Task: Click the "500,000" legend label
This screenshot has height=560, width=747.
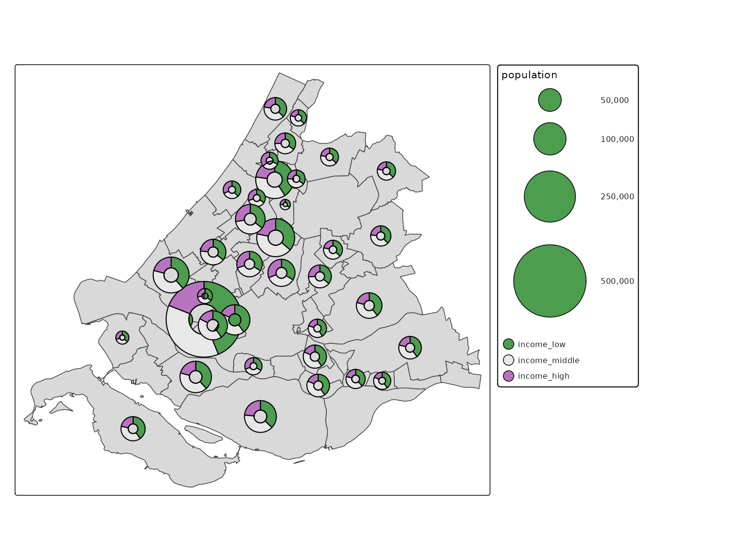Action: (617, 281)
